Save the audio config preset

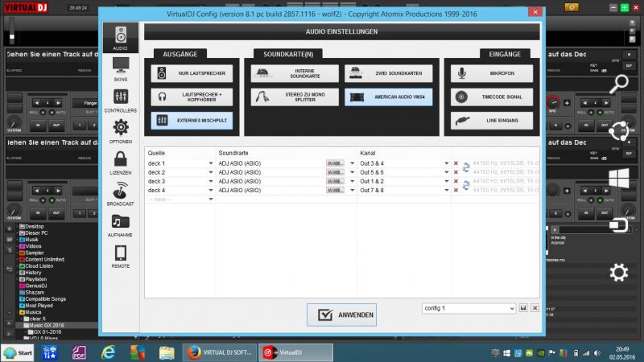523,308
